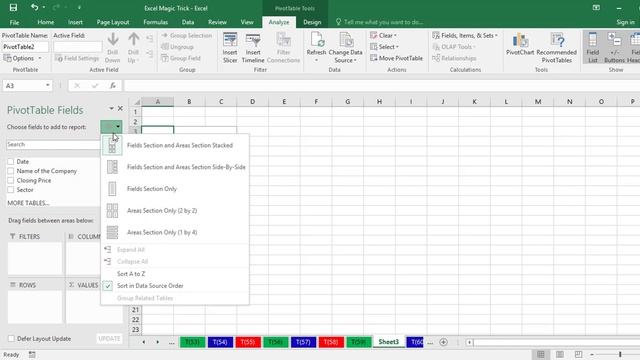Select column D header
This screenshot has width=640, height=360.
pos(253,102)
